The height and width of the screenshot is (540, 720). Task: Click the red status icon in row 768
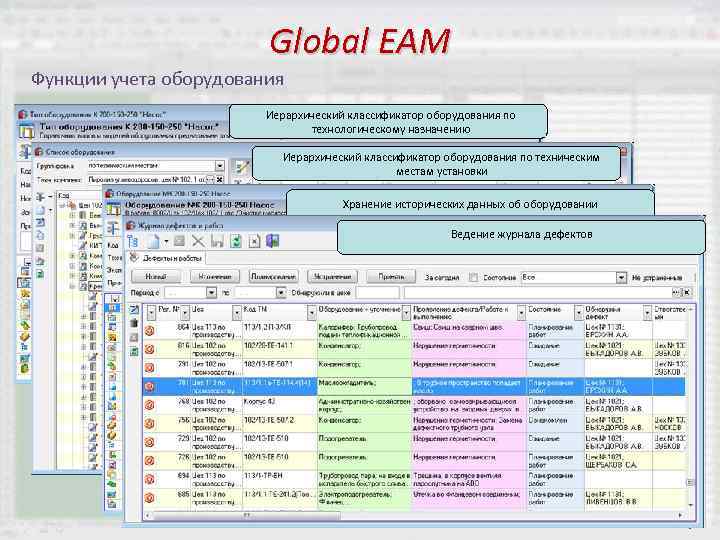150,405
